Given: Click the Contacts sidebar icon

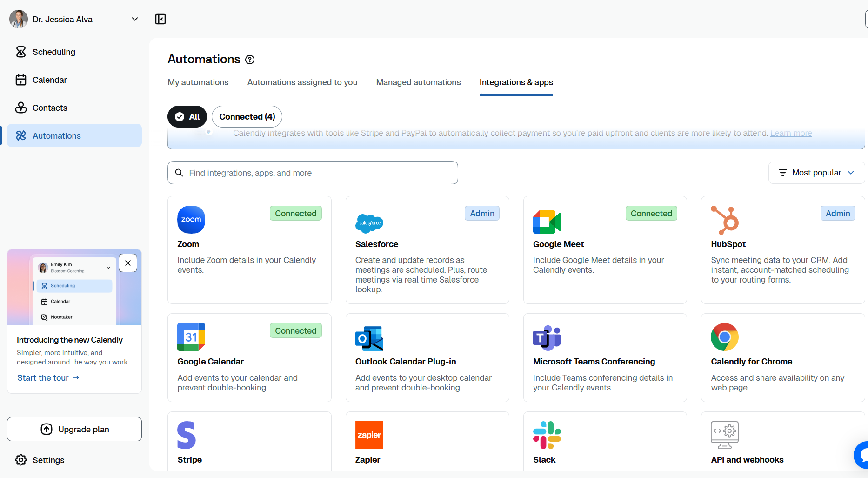Looking at the screenshot, I should coord(21,108).
